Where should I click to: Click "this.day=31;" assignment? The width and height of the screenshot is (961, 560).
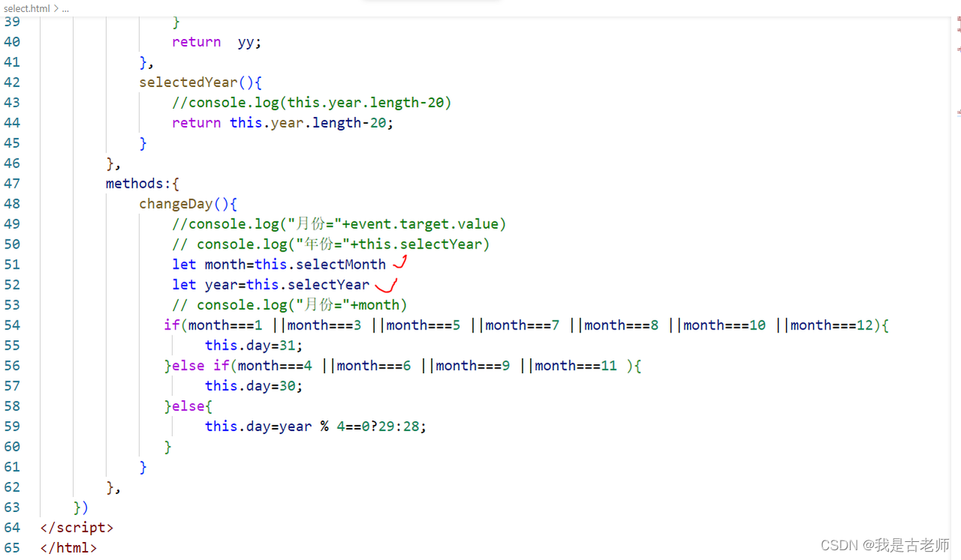coord(254,346)
